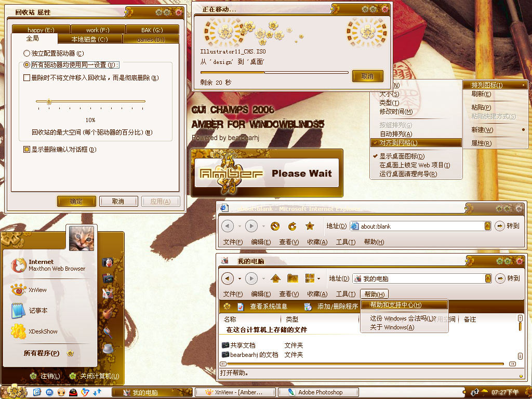
Task: Click the clock showing 07:27下午
Action: click(505, 392)
